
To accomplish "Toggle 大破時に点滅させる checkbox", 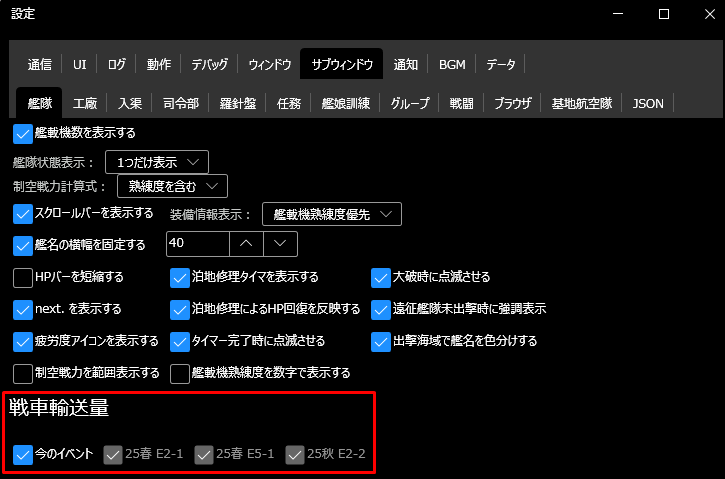I will click(x=381, y=278).
